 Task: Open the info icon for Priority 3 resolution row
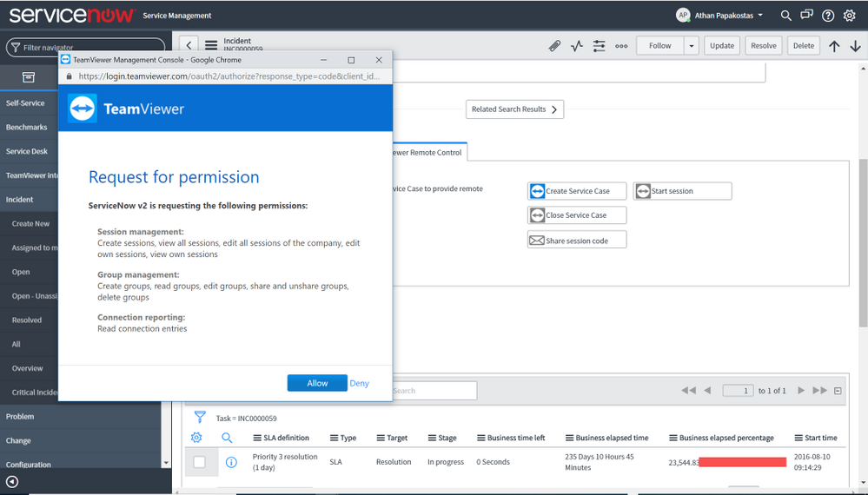(231, 462)
